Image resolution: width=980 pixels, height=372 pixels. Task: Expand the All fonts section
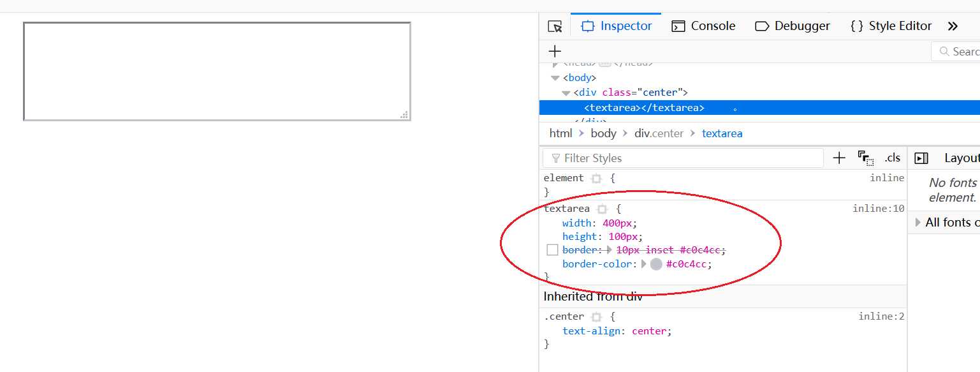pyautogui.click(x=947, y=222)
